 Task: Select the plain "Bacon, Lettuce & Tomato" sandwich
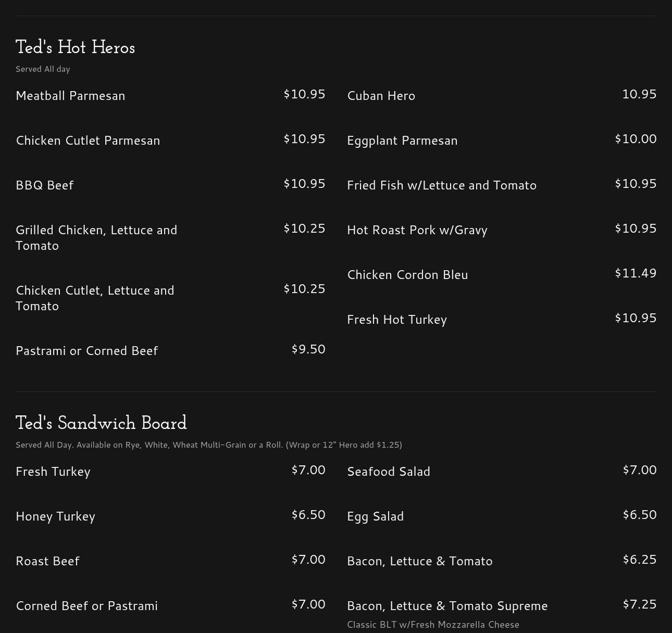pos(420,561)
